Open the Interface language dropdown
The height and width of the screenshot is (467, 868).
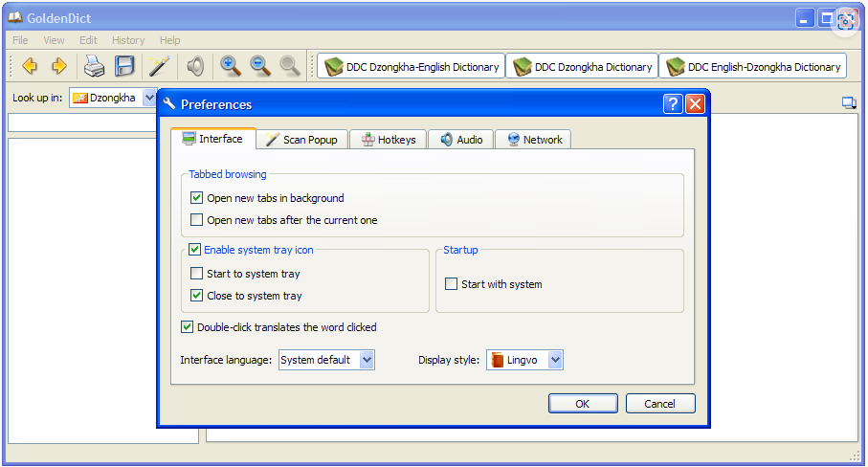pyautogui.click(x=326, y=360)
